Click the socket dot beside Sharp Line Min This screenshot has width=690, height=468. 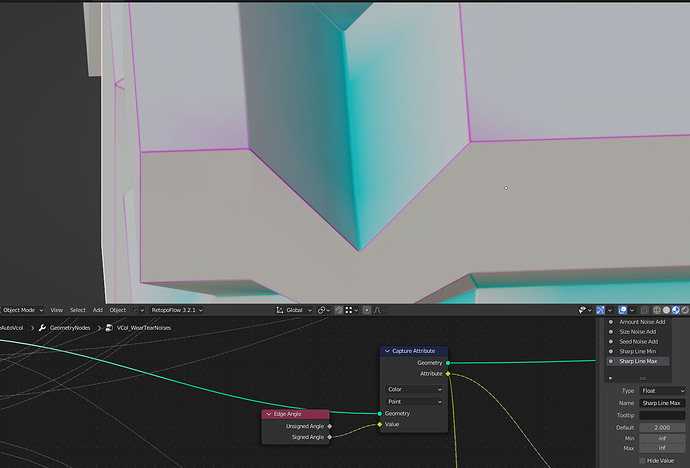[611, 351]
